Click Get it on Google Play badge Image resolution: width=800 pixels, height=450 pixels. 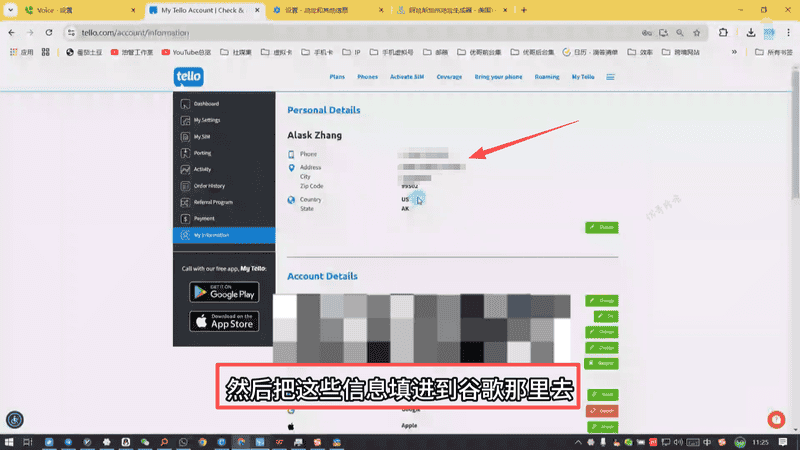[224, 292]
